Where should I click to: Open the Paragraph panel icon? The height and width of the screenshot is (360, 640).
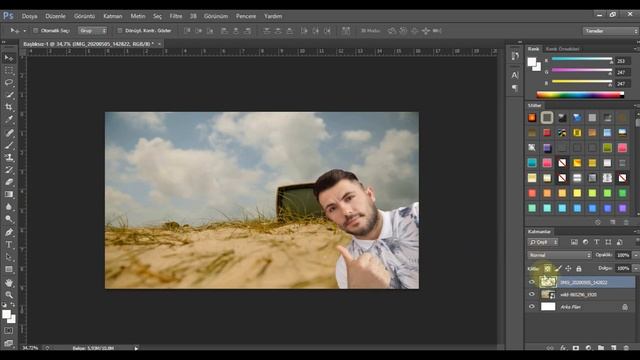coord(515,88)
